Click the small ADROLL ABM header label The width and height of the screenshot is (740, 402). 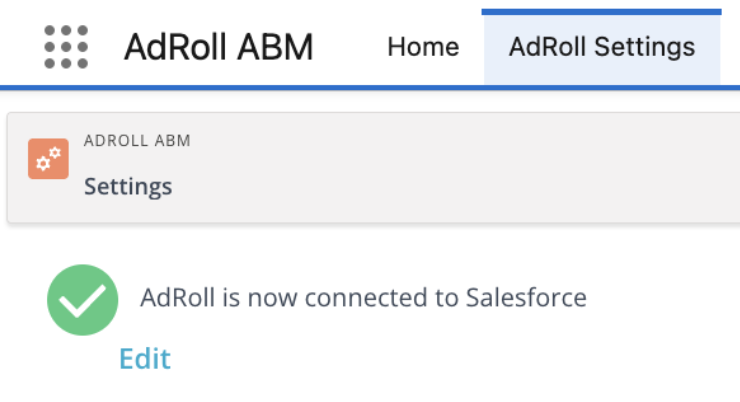(137, 141)
